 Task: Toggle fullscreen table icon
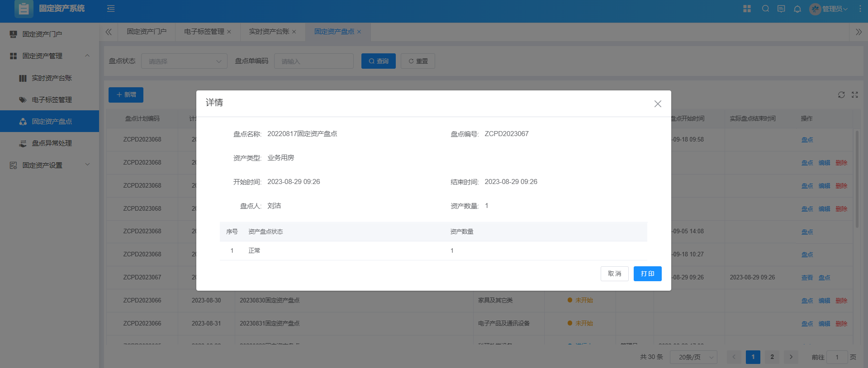click(855, 95)
